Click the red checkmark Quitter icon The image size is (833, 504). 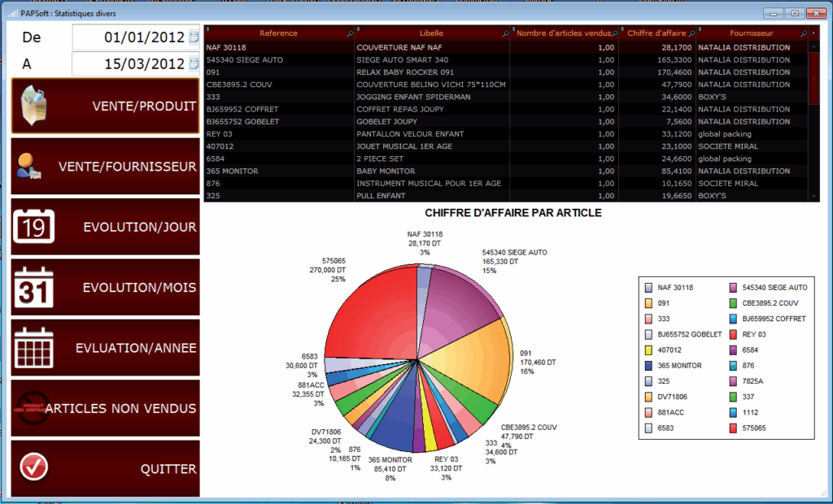pyautogui.click(x=34, y=467)
